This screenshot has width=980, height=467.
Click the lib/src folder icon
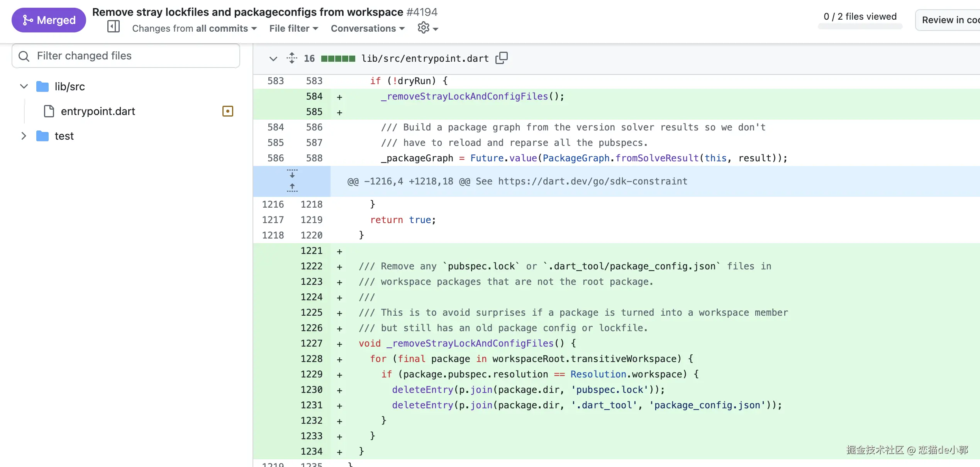pos(42,86)
